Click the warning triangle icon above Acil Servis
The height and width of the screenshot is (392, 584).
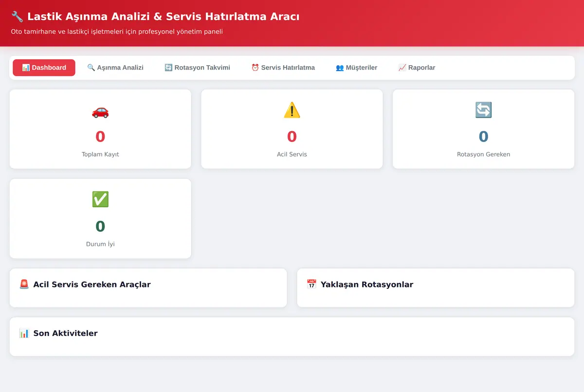click(292, 111)
